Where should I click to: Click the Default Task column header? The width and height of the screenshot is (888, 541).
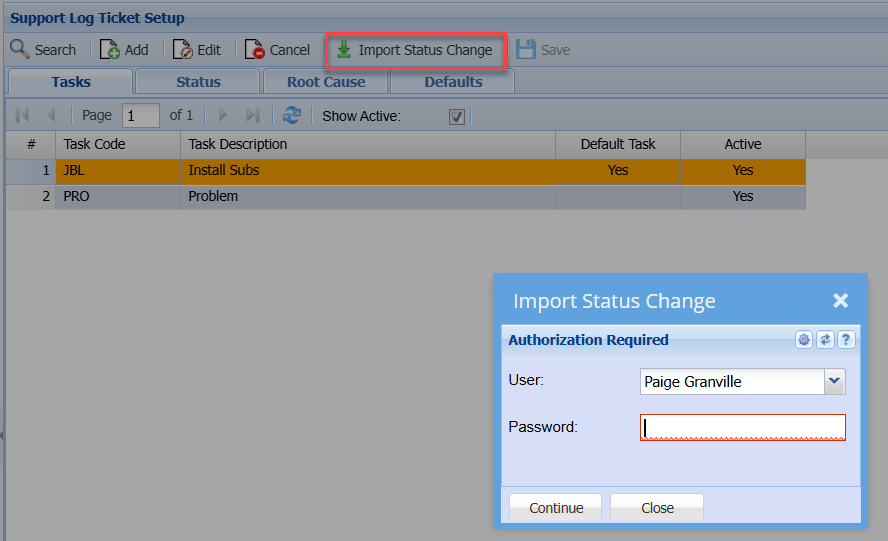tap(618, 144)
